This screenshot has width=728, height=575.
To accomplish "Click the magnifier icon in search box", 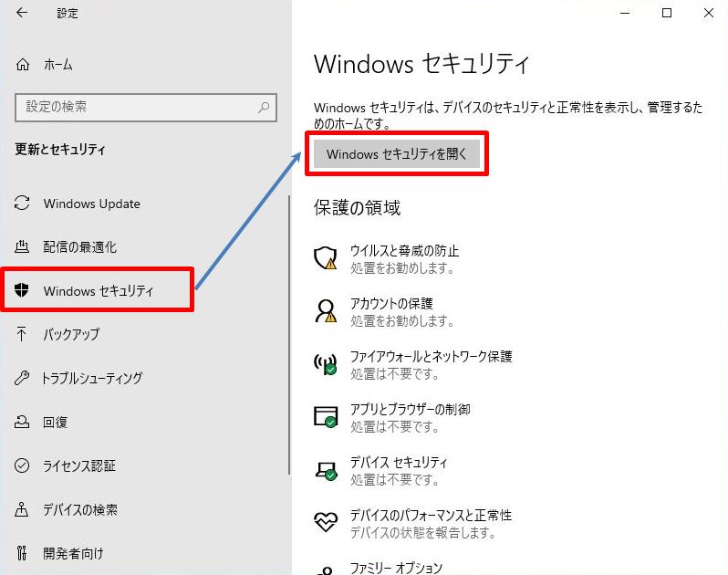I will (x=264, y=108).
